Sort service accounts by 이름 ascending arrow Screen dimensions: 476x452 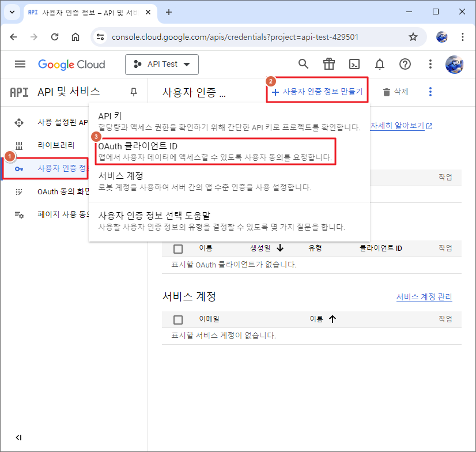coord(333,319)
